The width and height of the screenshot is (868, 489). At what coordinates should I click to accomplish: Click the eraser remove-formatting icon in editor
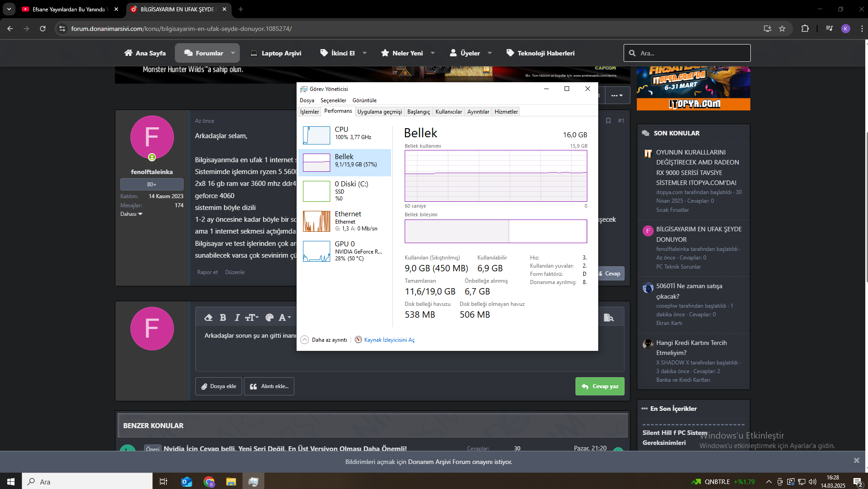pyautogui.click(x=208, y=318)
